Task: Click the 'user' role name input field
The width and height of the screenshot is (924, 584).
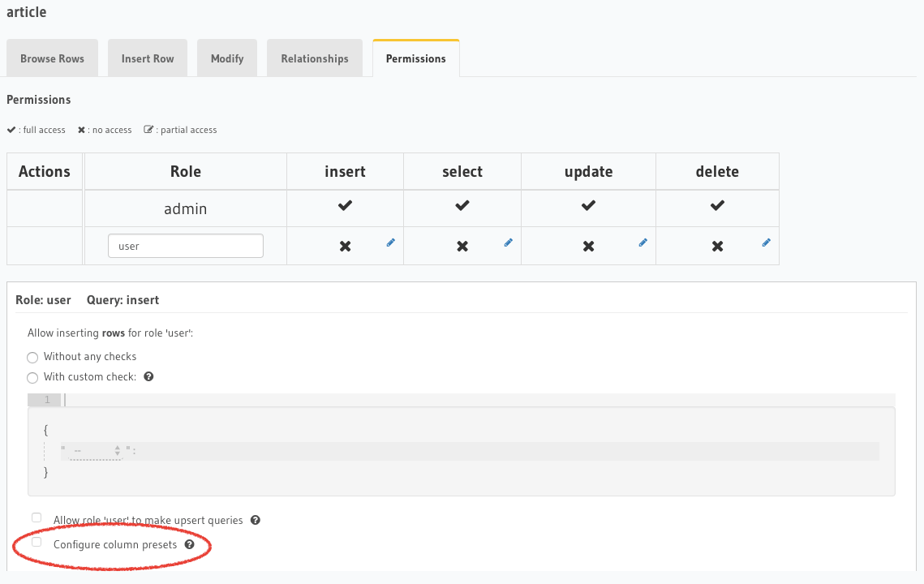Action: pos(185,245)
